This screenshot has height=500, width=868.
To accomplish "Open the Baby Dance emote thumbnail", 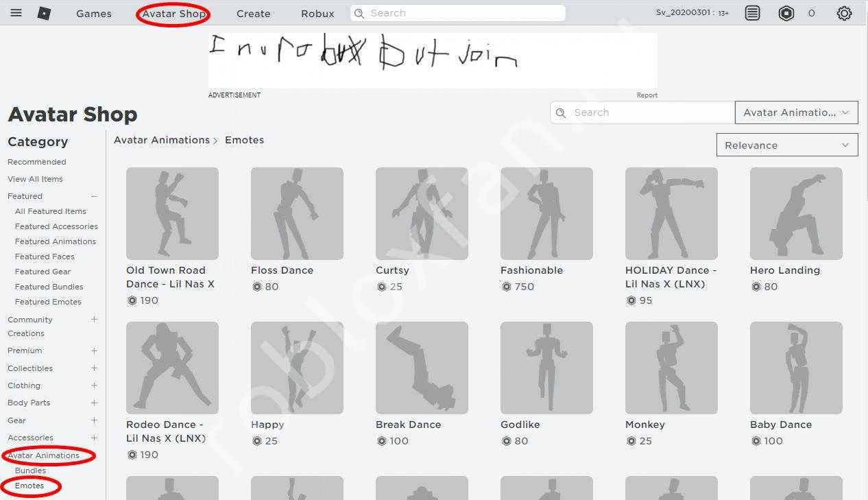I will (x=796, y=368).
